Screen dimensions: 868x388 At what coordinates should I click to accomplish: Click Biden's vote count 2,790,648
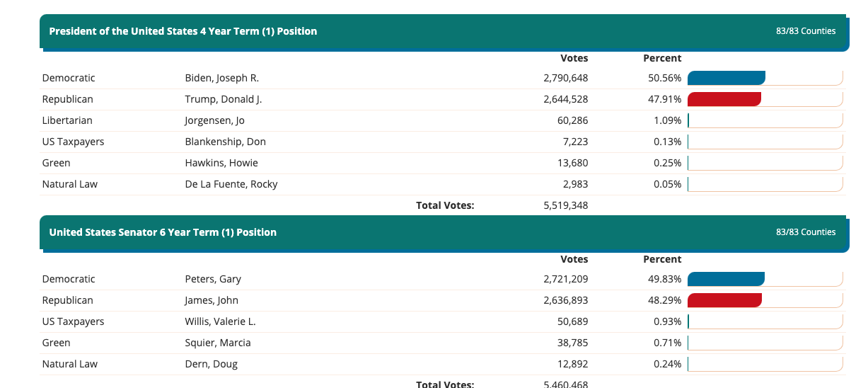tap(565, 78)
